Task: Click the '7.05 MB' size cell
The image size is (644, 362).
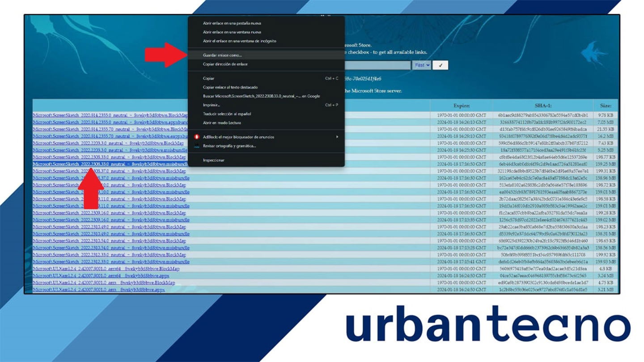Action: [606, 122]
